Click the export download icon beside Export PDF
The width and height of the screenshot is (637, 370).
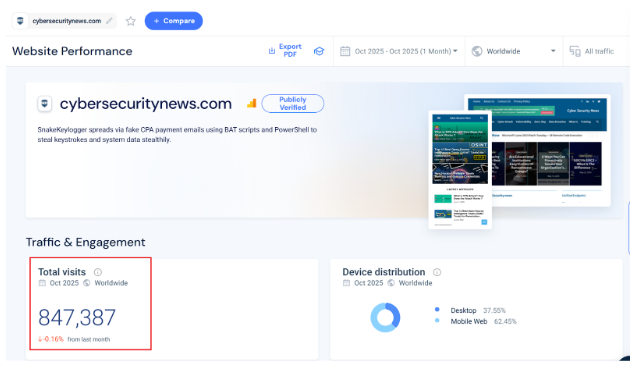pos(272,51)
